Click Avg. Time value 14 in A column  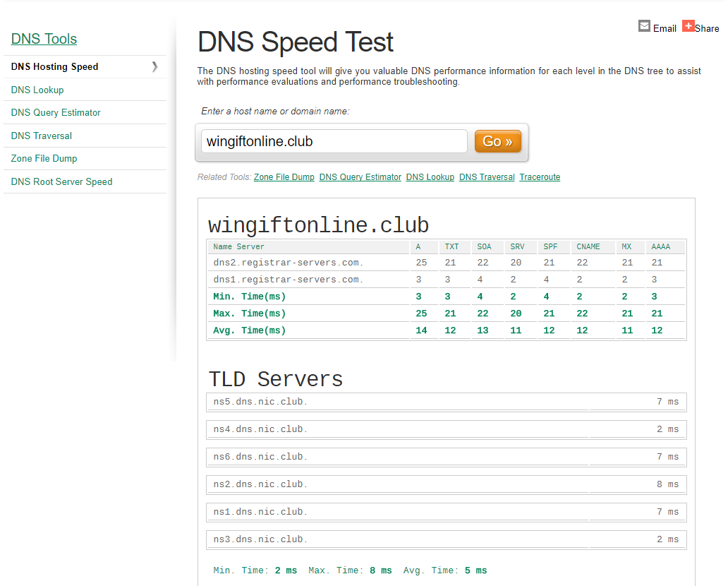(x=421, y=330)
